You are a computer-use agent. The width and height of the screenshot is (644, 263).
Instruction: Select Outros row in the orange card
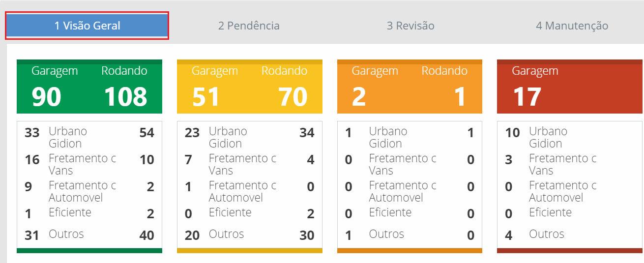(386, 234)
